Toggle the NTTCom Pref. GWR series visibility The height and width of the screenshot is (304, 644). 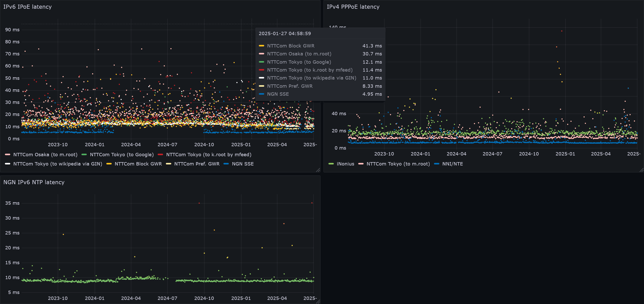(x=197, y=164)
